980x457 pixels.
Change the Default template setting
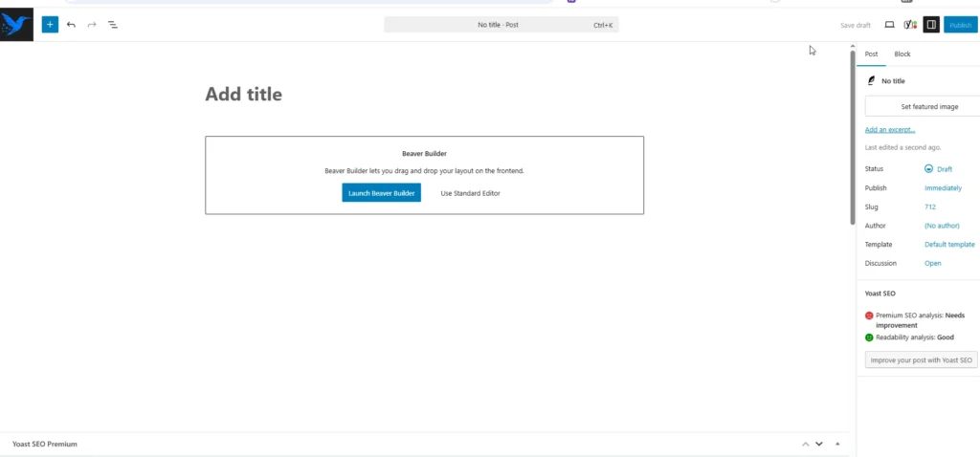pyautogui.click(x=949, y=244)
